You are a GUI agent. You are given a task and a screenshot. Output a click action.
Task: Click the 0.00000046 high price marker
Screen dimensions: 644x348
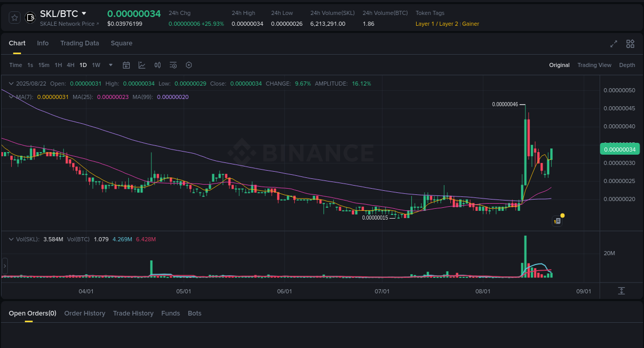click(x=505, y=104)
